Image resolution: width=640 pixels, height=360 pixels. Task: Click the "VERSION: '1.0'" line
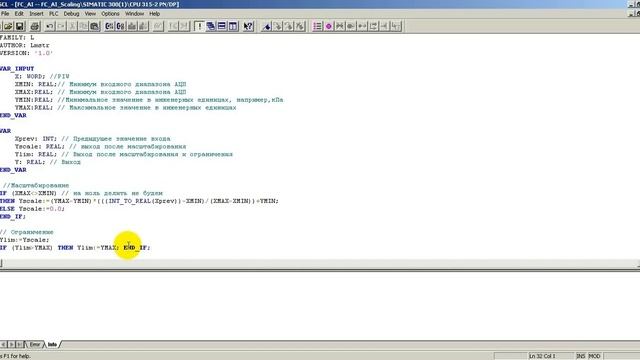coord(27,53)
